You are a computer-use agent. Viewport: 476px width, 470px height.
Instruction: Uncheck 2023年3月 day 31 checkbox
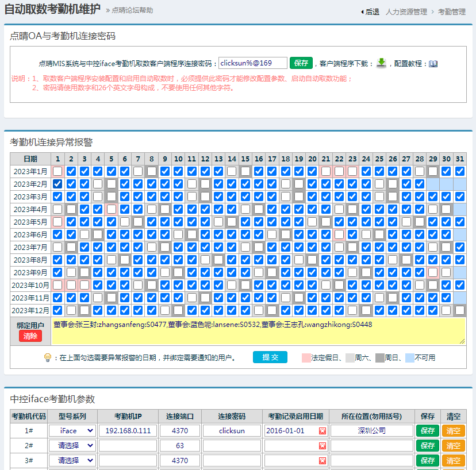pos(459,197)
